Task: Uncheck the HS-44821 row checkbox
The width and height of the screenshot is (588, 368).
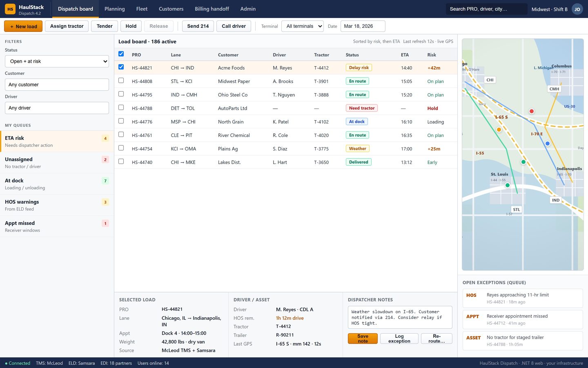Action: click(x=121, y=67)
